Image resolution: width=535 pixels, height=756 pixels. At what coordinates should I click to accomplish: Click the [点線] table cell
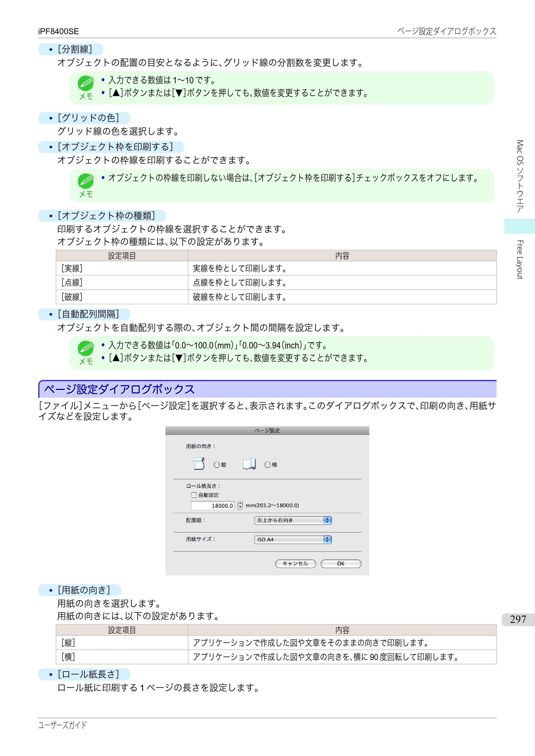122,282
